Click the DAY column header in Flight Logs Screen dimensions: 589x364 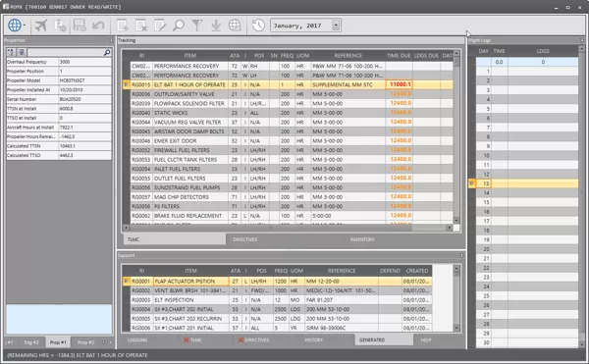(483, 51)
